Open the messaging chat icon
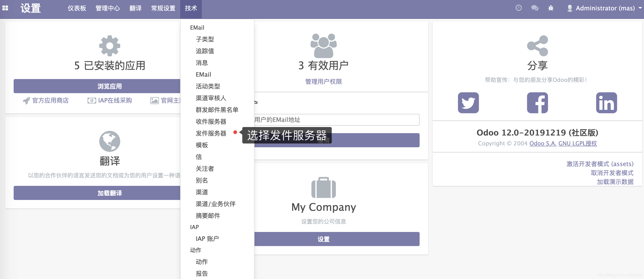 point(535,8)
